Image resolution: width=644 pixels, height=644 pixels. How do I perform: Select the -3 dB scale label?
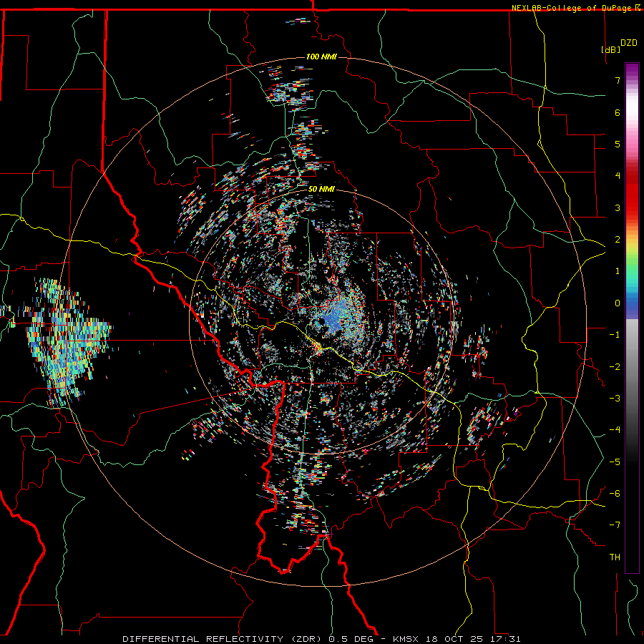pos(615,399)
